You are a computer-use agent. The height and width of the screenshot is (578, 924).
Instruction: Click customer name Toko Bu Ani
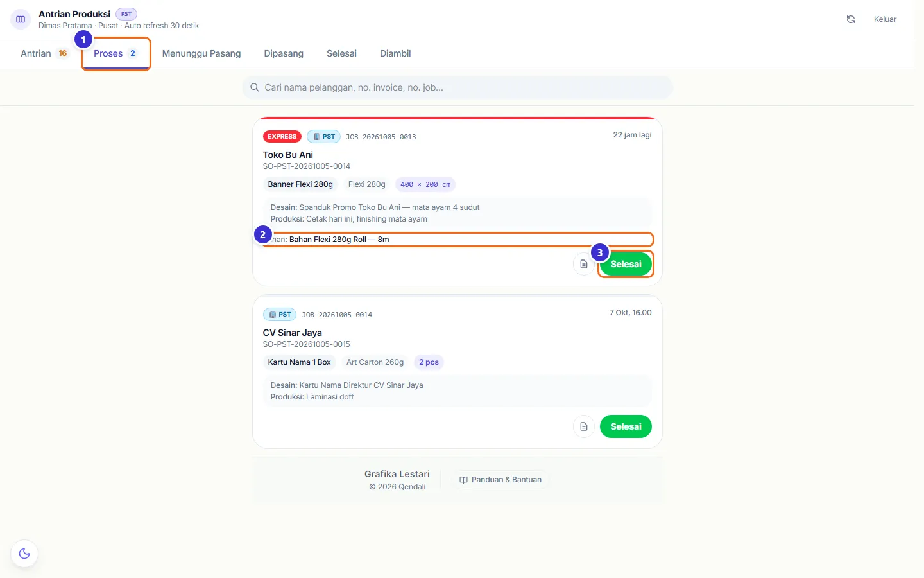point(288,155)
